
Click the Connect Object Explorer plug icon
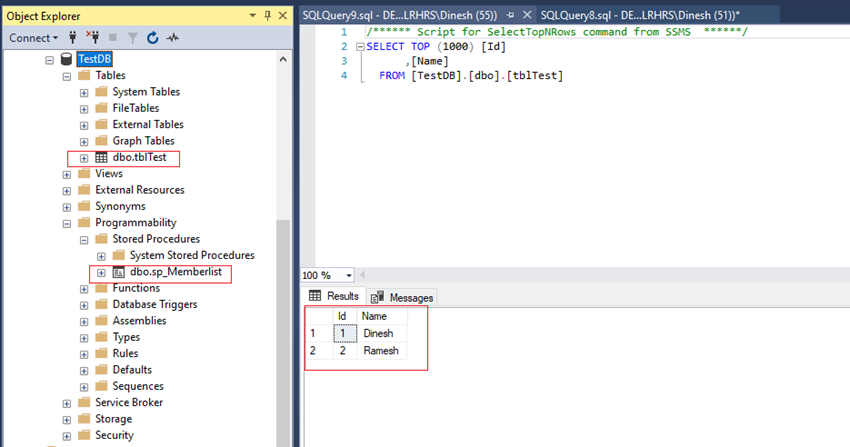click(73, 37)
